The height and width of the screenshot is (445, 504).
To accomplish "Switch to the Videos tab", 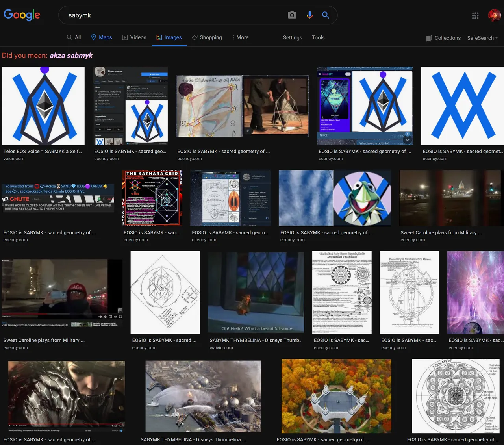I will [134, 37].
